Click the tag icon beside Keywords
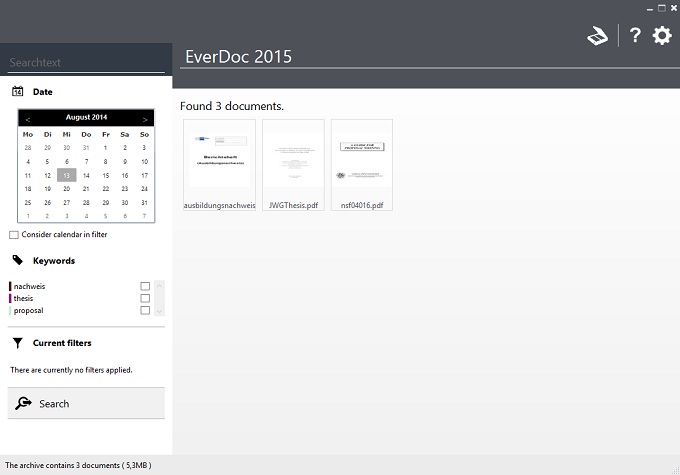This screenshot has width=680, height=475. coord(18,260)
